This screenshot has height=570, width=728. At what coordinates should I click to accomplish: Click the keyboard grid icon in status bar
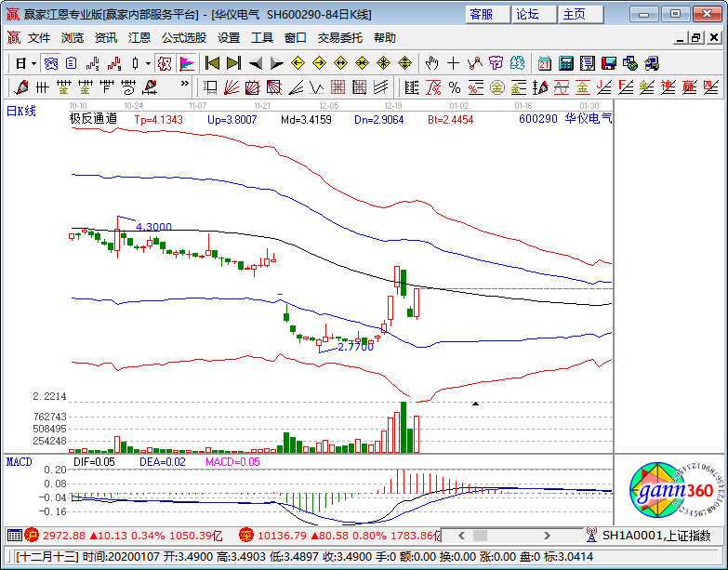click(15, 536)
